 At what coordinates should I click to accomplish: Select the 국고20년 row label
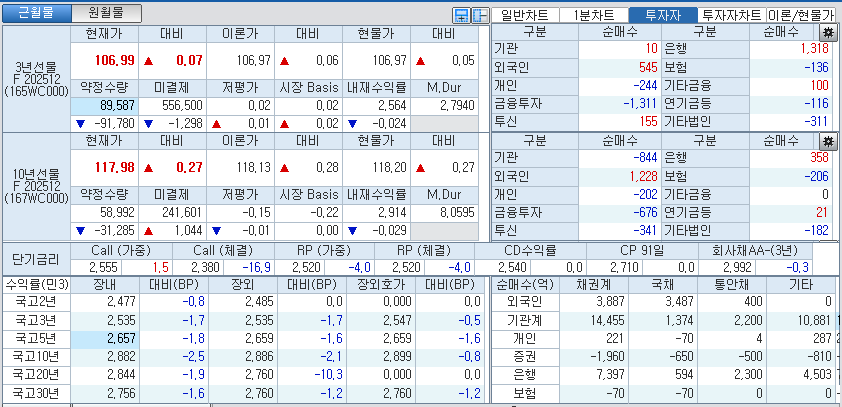pos(36,375)
